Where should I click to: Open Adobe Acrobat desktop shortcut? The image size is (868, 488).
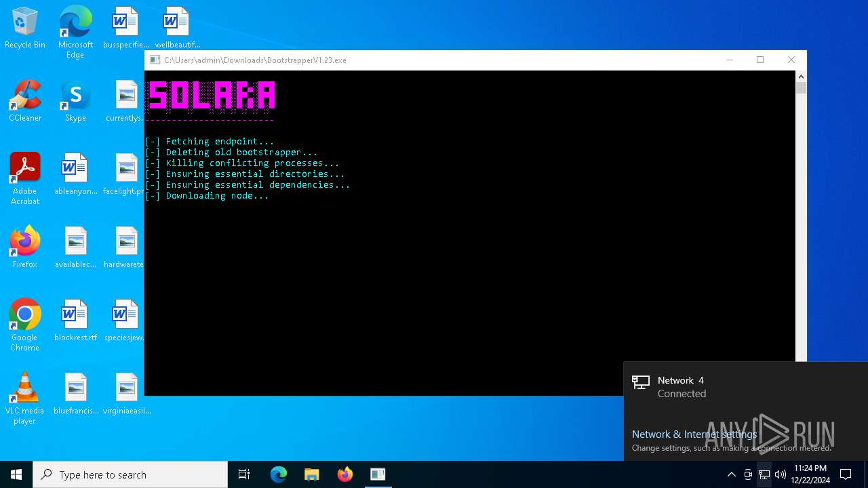click(25, 179)
